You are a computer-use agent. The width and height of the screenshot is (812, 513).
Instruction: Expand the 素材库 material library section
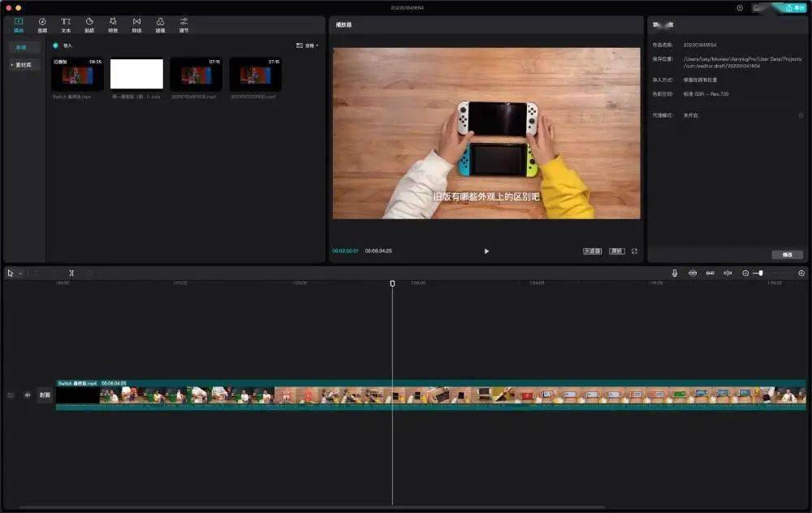[24, 64]
